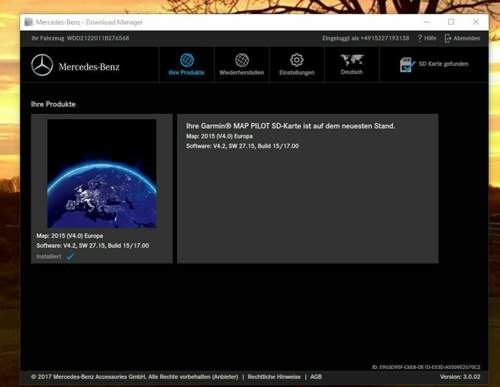Select the Europe map product thumbnail

pyautogui.click(x=102, y=174)
